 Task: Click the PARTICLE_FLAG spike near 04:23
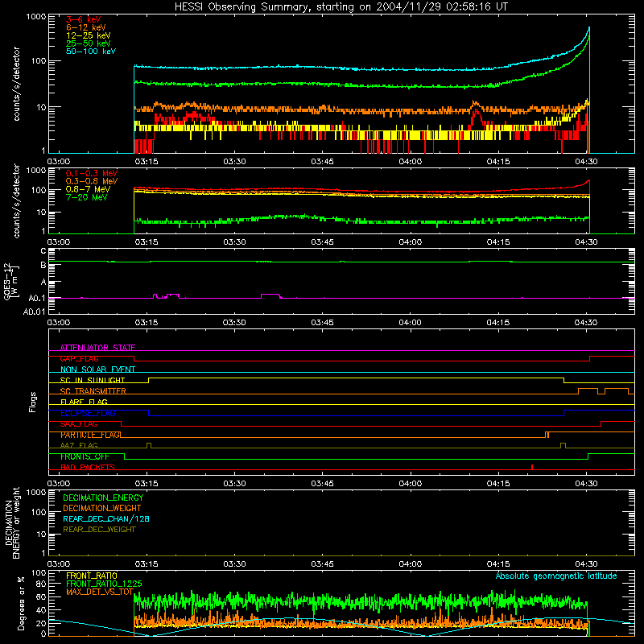tap(547, 435)
